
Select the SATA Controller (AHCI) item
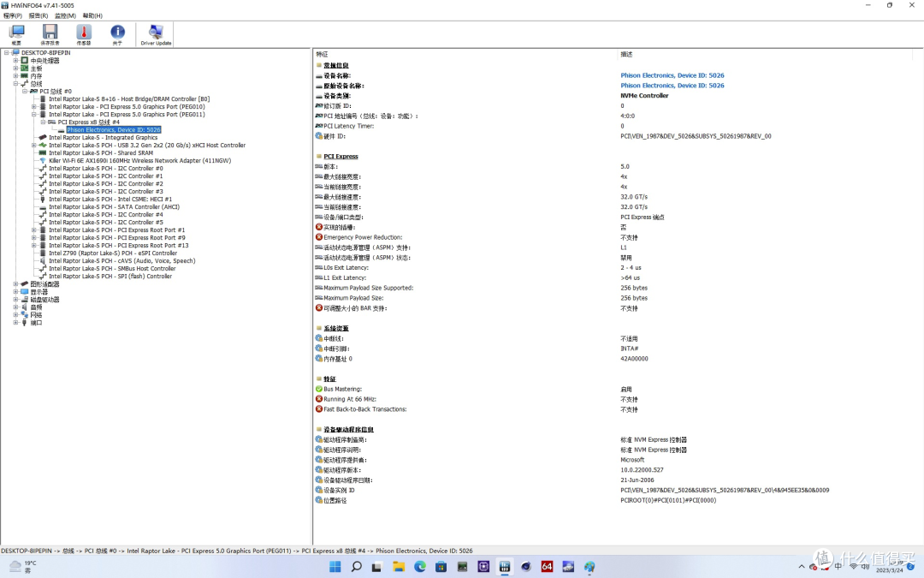pos(115,207)
